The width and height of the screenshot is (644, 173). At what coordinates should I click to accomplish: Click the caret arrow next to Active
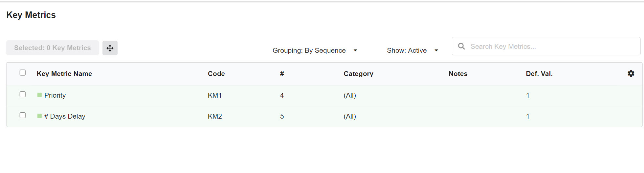(436, 50)
